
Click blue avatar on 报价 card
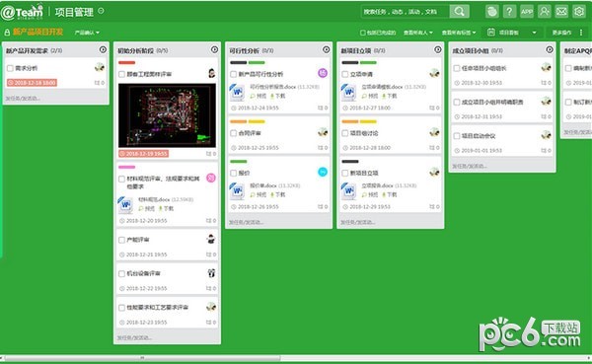323,173
